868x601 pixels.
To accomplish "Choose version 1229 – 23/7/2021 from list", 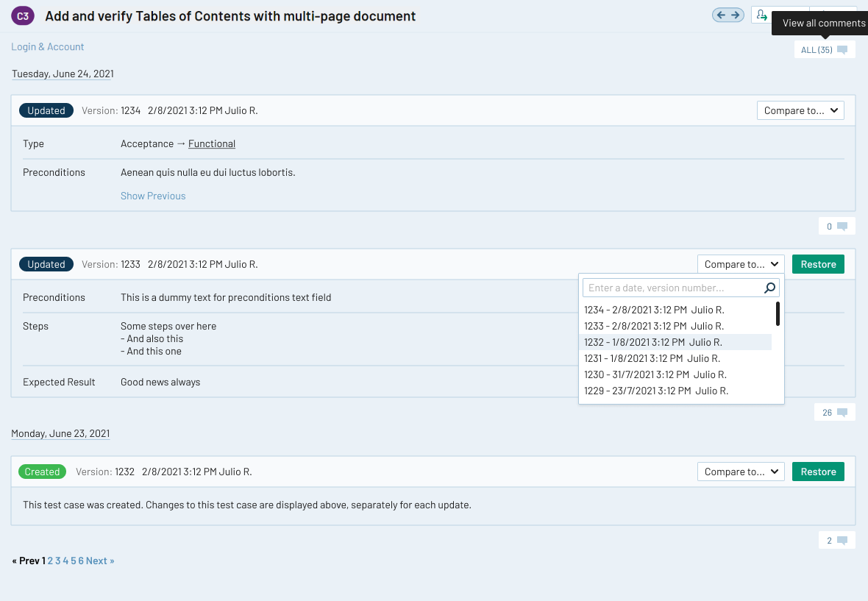I will coord(655,391).
